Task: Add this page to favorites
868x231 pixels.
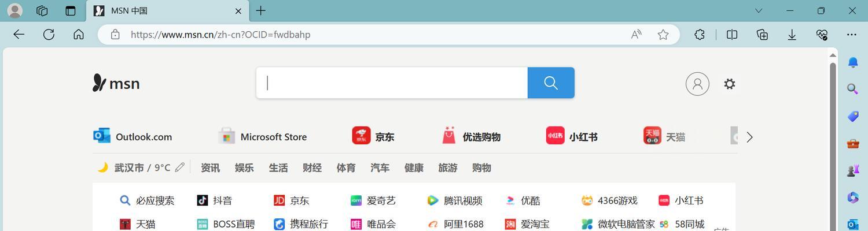Action: point(663,35)
